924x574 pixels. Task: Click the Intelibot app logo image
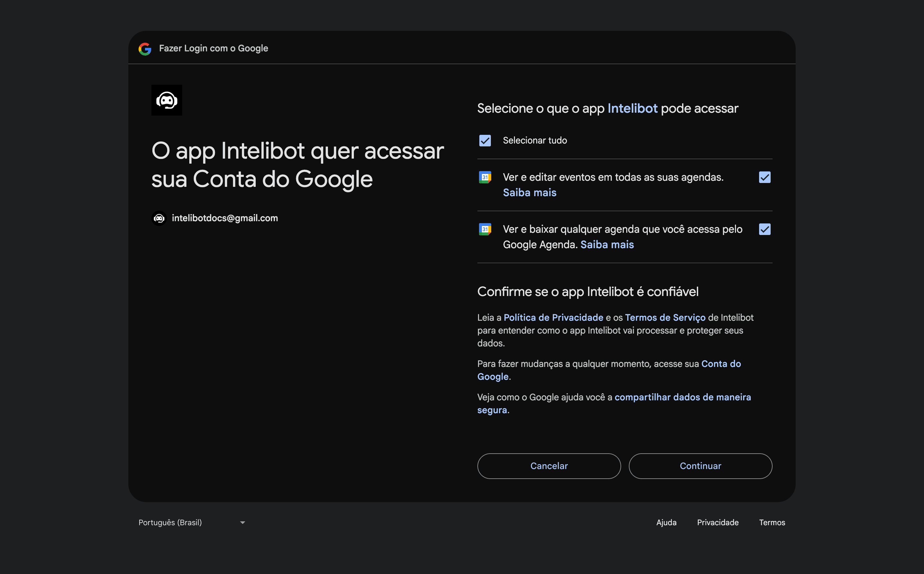(x=167, y=100)
